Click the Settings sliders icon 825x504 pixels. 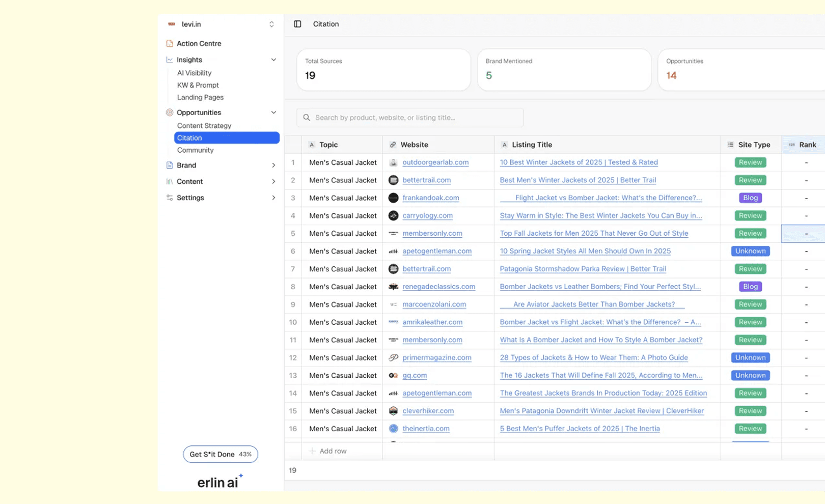pyautogui.click(x=170, y=198)
